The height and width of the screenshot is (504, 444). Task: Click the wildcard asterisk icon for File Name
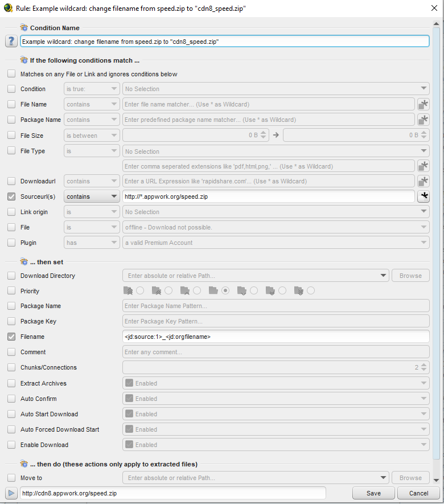[x=423, y=104]
